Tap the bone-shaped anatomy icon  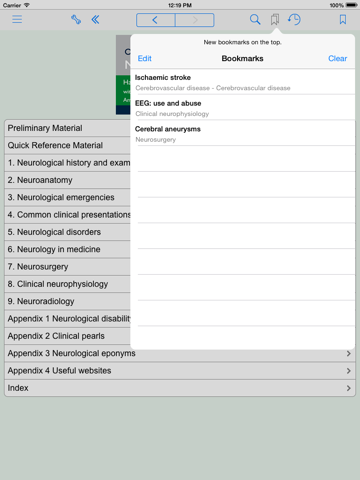point(76,20)
